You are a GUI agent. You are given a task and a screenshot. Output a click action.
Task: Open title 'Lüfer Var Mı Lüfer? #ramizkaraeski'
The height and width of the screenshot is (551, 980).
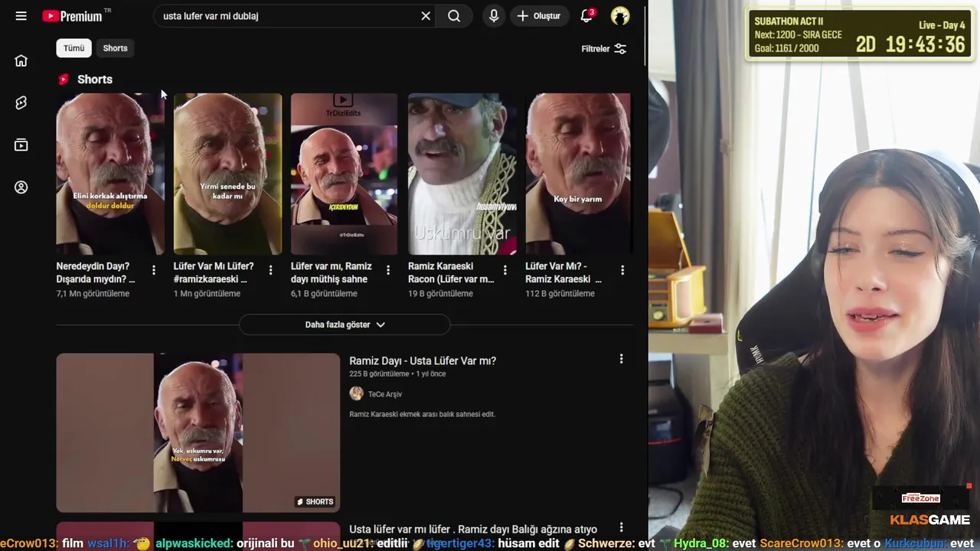tap(214, 272)
